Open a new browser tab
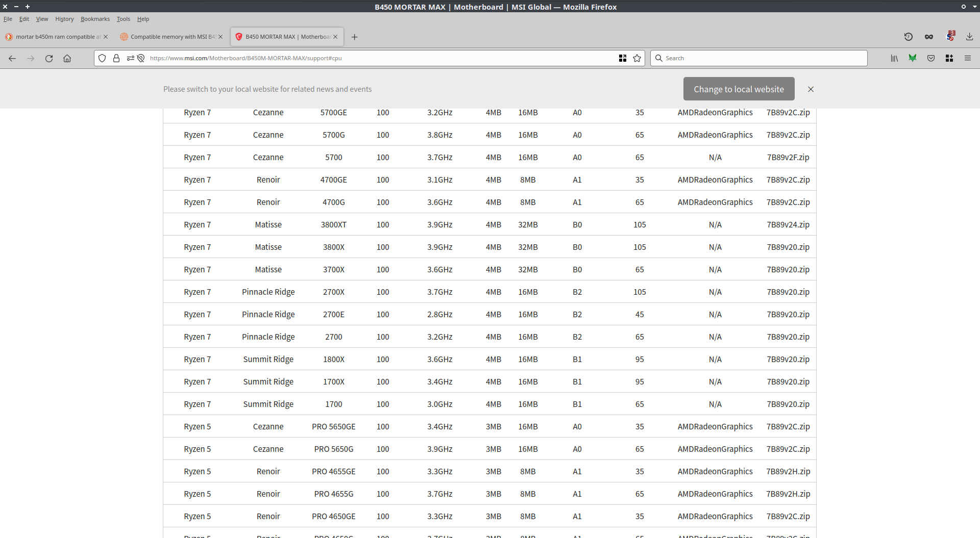The height and width of the screenshot is (538, 980). 354,37
